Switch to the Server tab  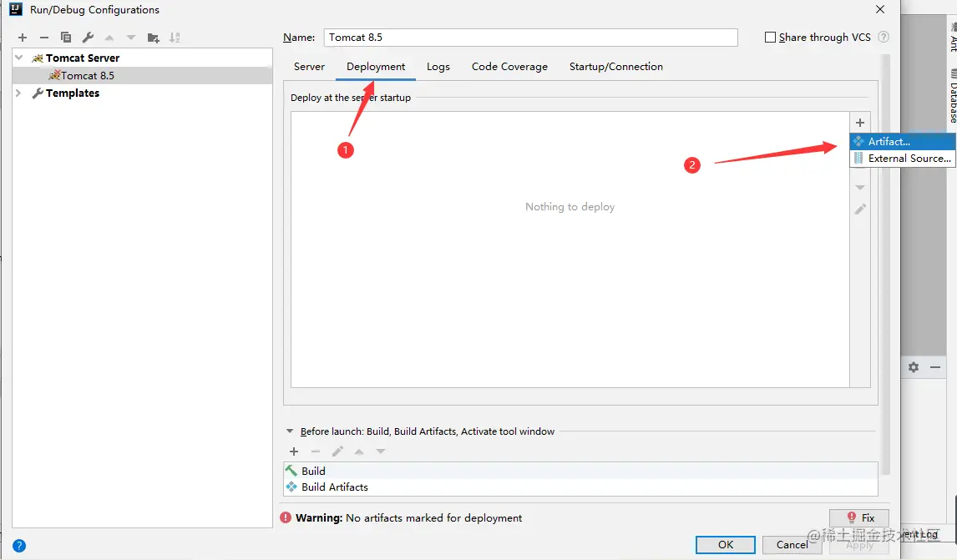[x=310, y=67]
